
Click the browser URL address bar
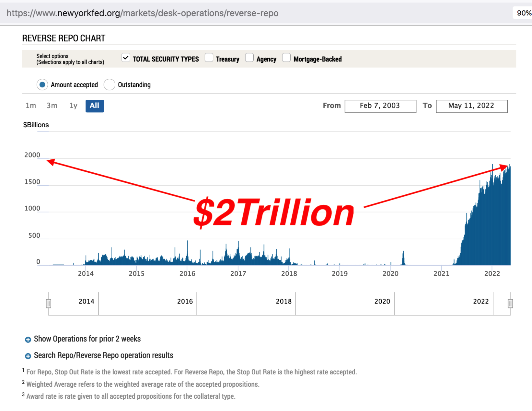tap(143, 13)
